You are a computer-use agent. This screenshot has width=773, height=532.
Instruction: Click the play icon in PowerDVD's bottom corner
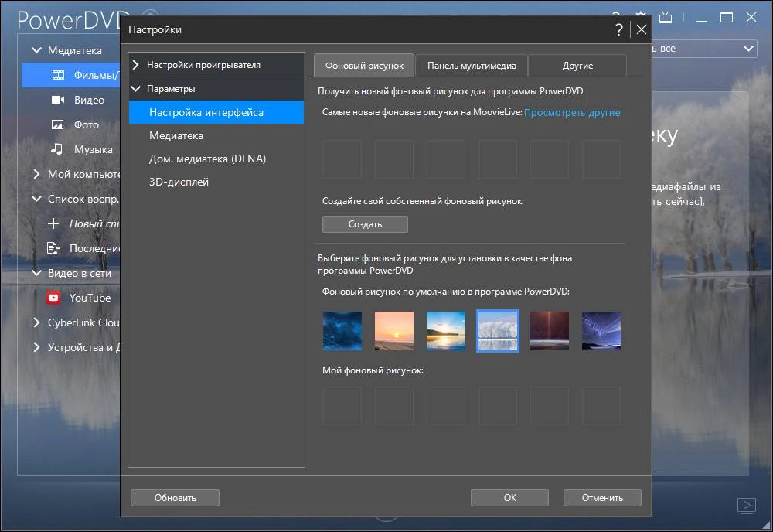point(747,505)
